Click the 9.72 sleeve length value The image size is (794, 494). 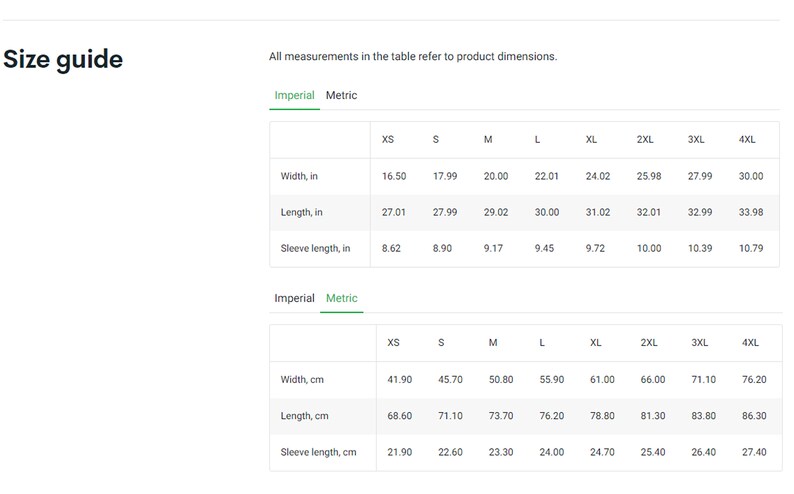coord(595,248)
